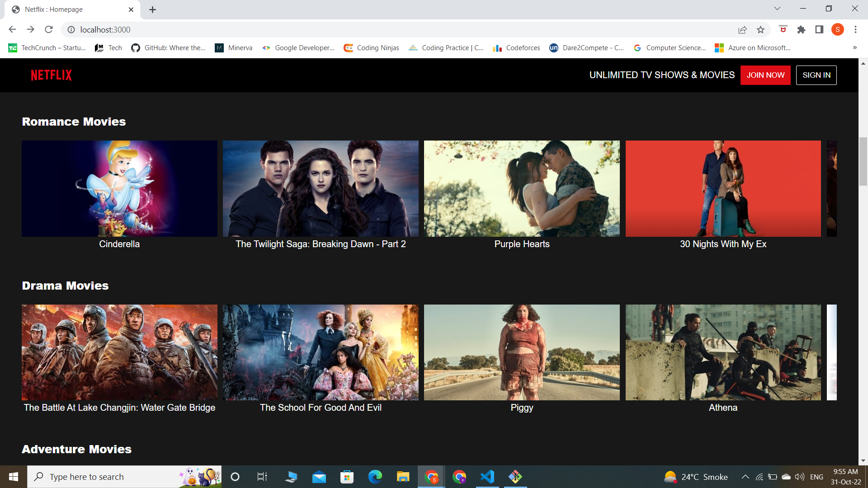
Task: Show hidden icons in the system tray
Action: (x=745, y=476)
